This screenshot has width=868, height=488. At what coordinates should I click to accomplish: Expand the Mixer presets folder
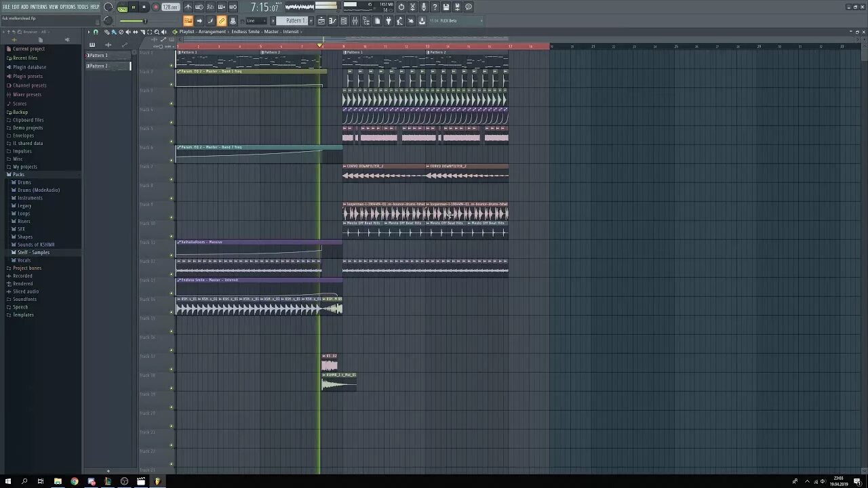[27, 94]
